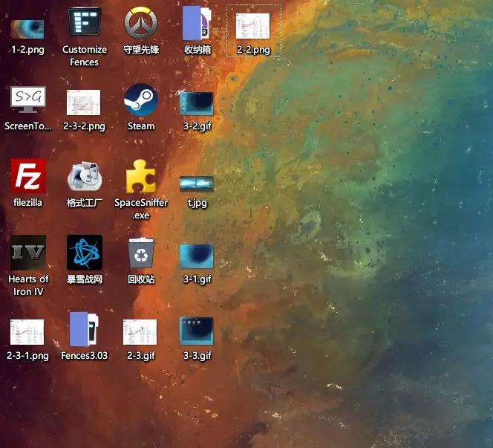Click the Customize Fences shortcut icon

84,25
